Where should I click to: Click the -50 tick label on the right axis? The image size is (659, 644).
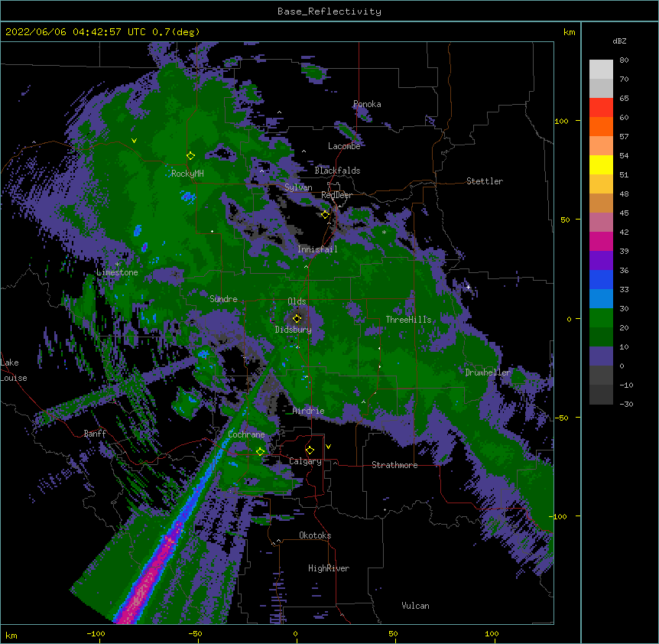(561, 418)
